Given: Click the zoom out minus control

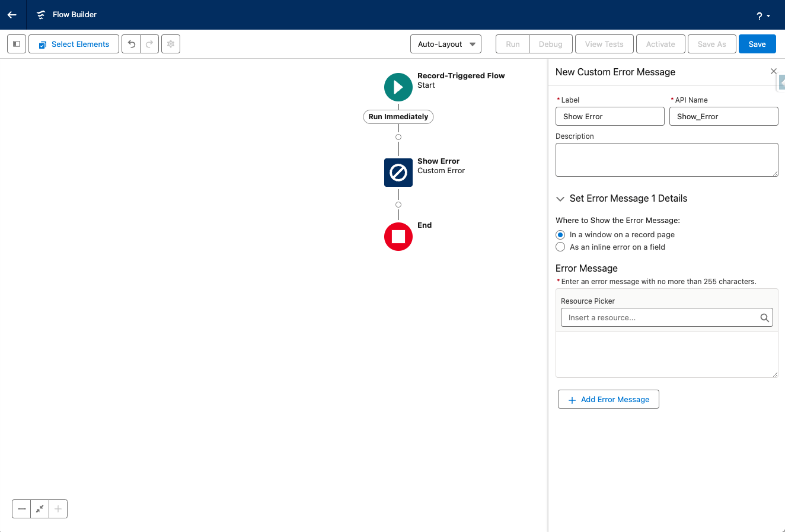Looking at the screenshot, I should [21, 508].
